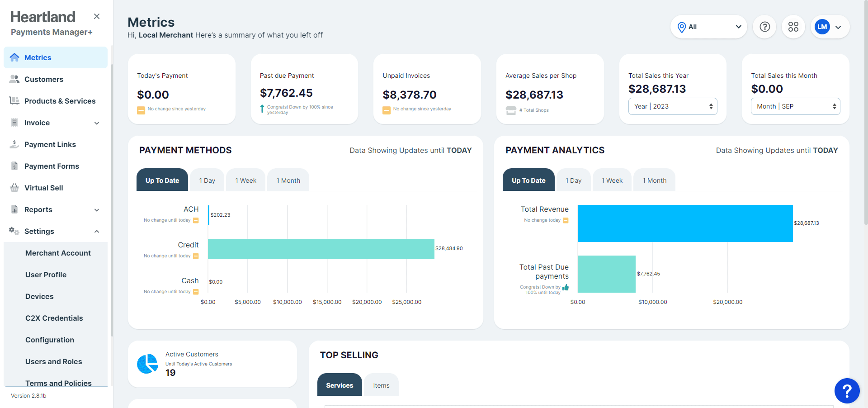
Task: Click the blue floating help button
Action: coord(847,391)
